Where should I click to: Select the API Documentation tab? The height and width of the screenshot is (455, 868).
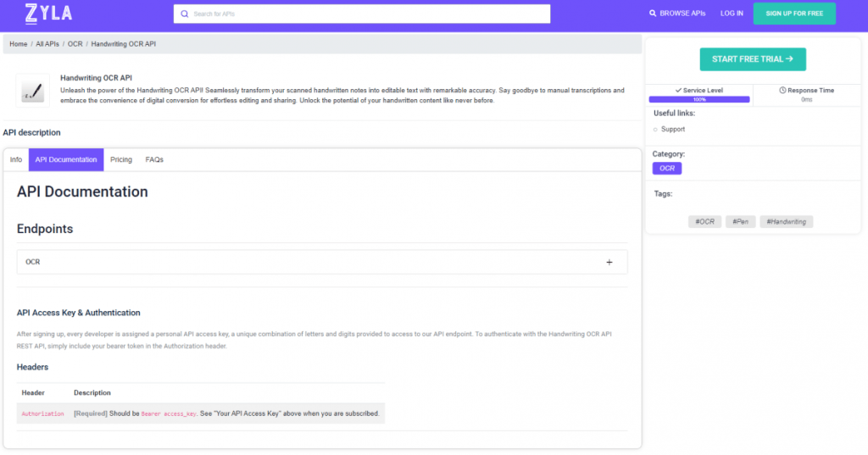(66, 159)
